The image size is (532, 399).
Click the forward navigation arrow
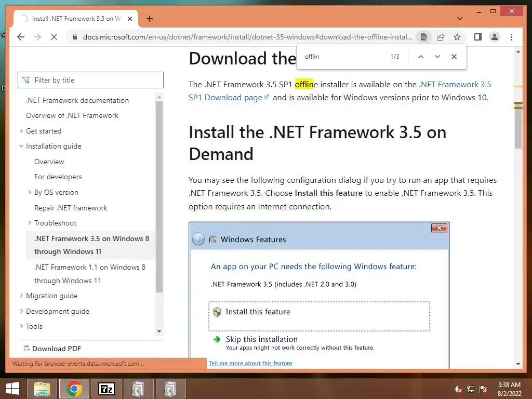point(37,37)
